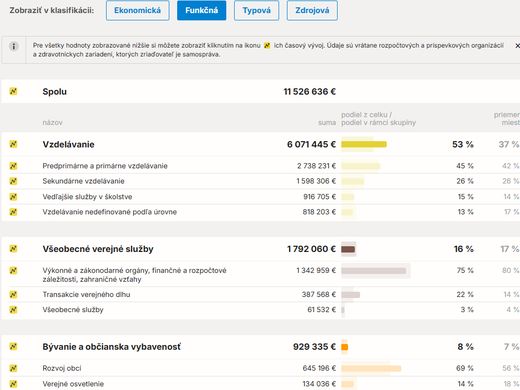Switch to Ekonomická classification
The height and width of the screenshot is (390, 520).
[138, 10]
